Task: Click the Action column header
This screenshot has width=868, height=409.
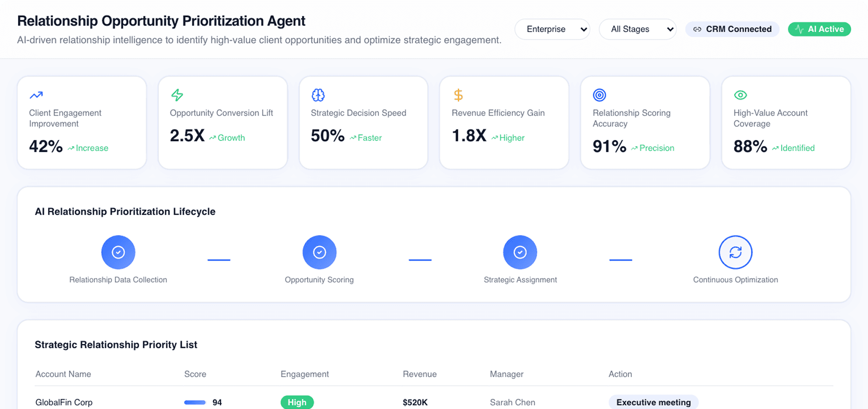Action: point(620,374)
